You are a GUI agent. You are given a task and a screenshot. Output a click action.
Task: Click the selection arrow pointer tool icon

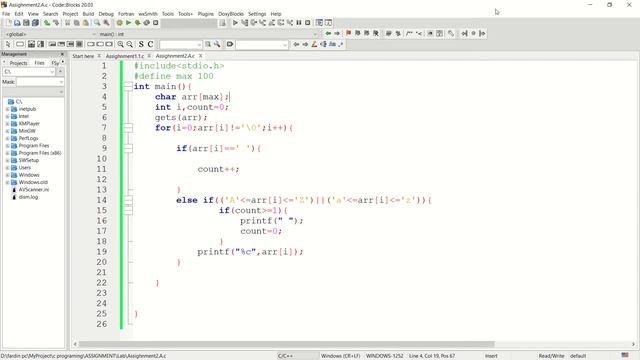(x=8, y=44)
